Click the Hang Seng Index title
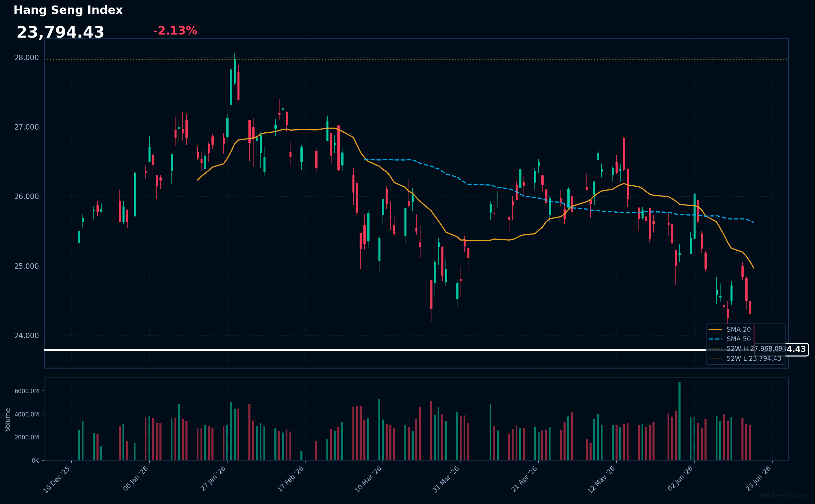Screen dimensions: 815x504 tap(68, 10)
